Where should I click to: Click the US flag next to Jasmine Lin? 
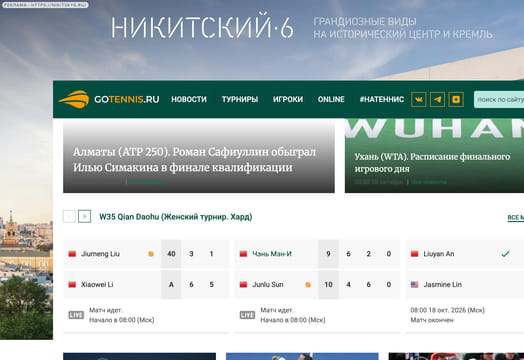click(x=414, y=285)
